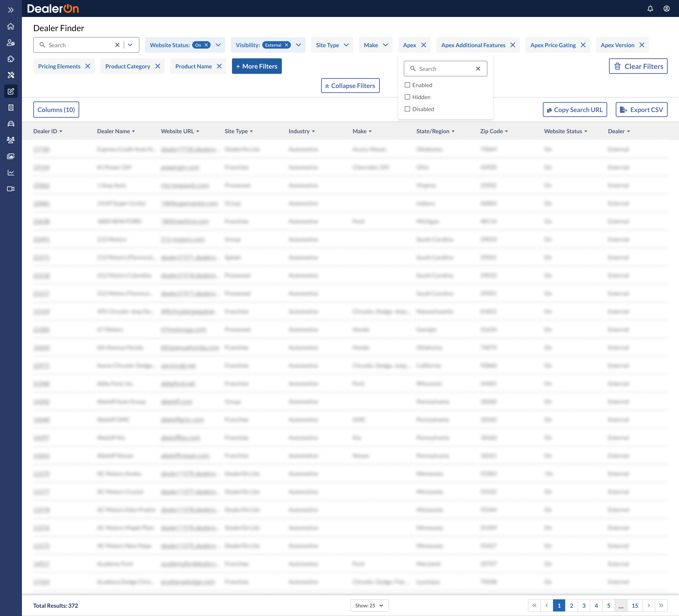Screen dimensions: 679x616
Task: Remove the External tag from Visibility
Action: click(286, 45)
